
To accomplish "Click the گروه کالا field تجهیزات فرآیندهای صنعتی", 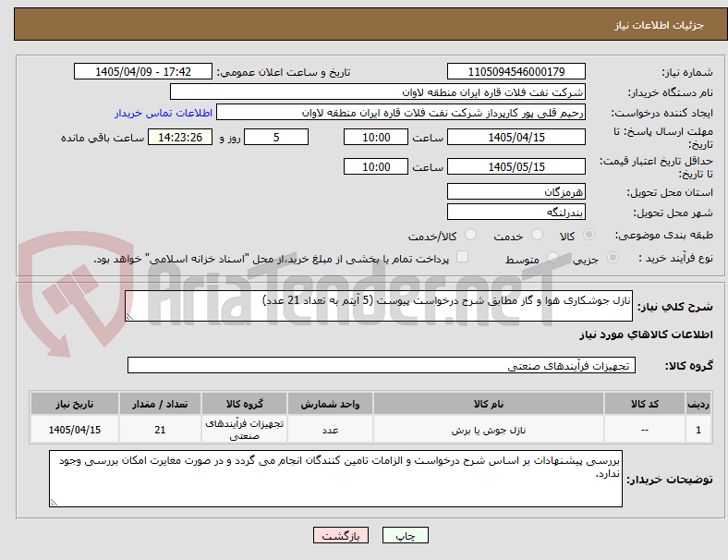I will [382, 365].
